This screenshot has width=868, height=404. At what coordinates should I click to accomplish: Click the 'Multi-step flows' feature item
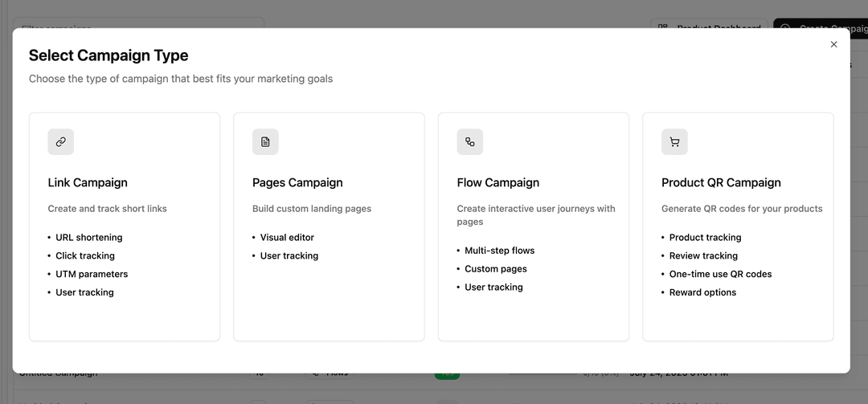coord(499,251)
